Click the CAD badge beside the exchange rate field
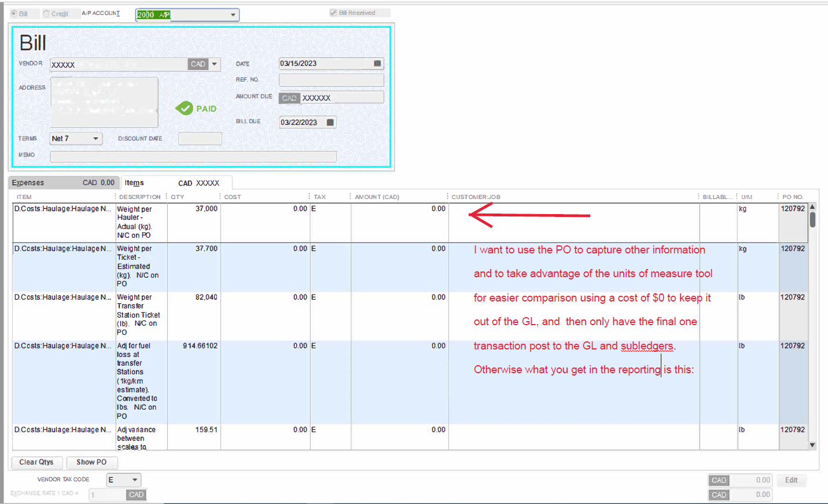The image size is (828, 504). click(136, 495)
